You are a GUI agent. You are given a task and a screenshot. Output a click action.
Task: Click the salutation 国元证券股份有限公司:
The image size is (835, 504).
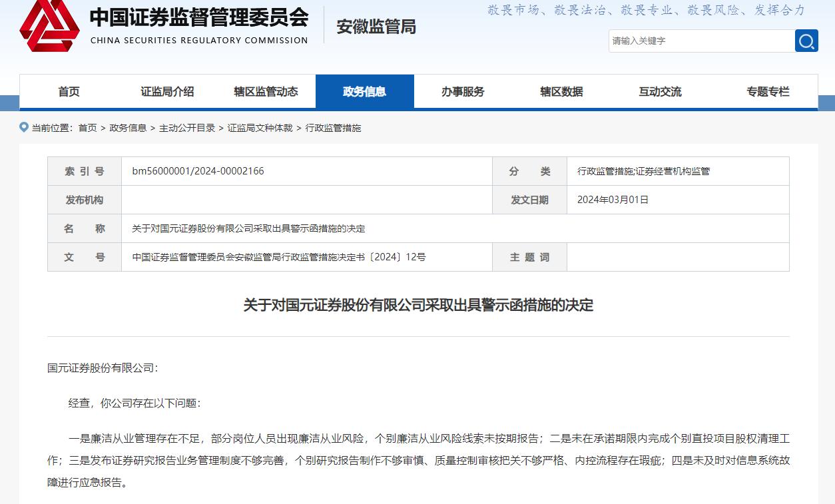point(103,368)
